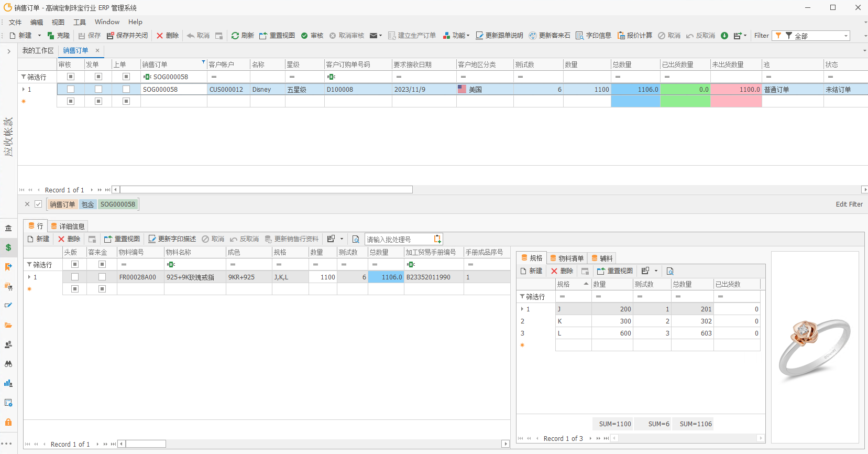Click 更新字印描述 button in lines toolbar
Viewport: 868px width, 454px height.
click(172, 239)
